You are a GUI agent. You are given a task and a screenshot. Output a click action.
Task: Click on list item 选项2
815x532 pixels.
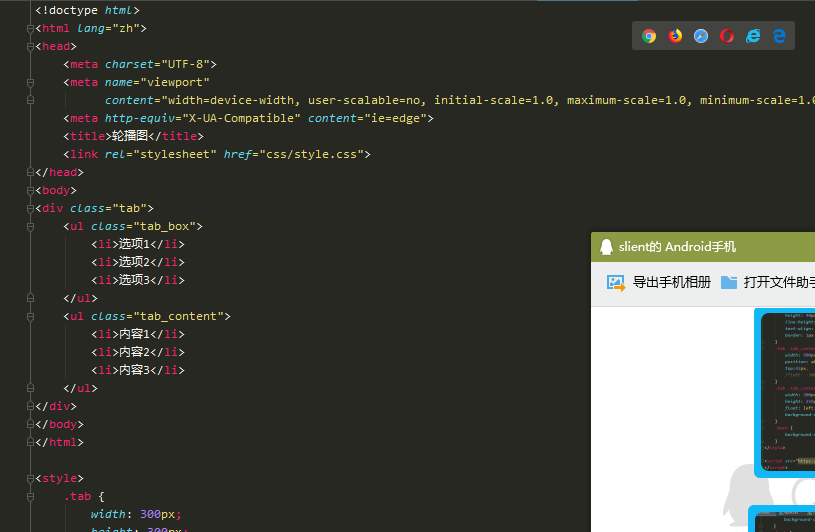pos(134,262)
